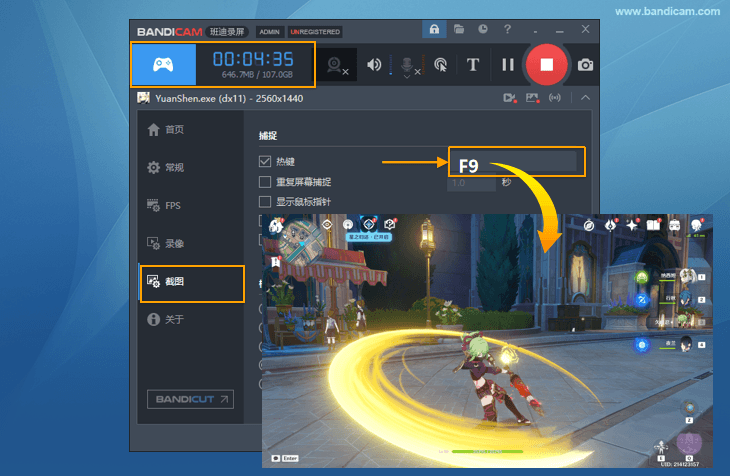The height and width of the screenshot is (476, 730).
Task: Click the lock icon in title bar
Action: tap(433, 30)
